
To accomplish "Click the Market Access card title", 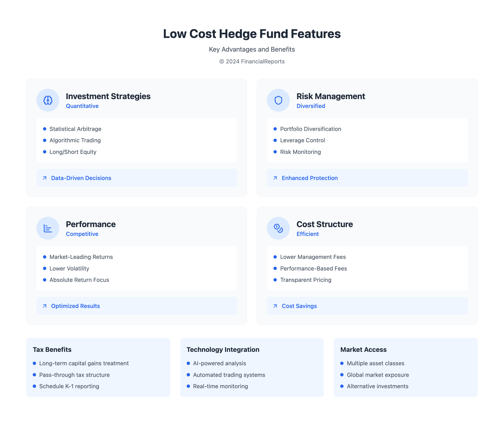I will [363, 349].
